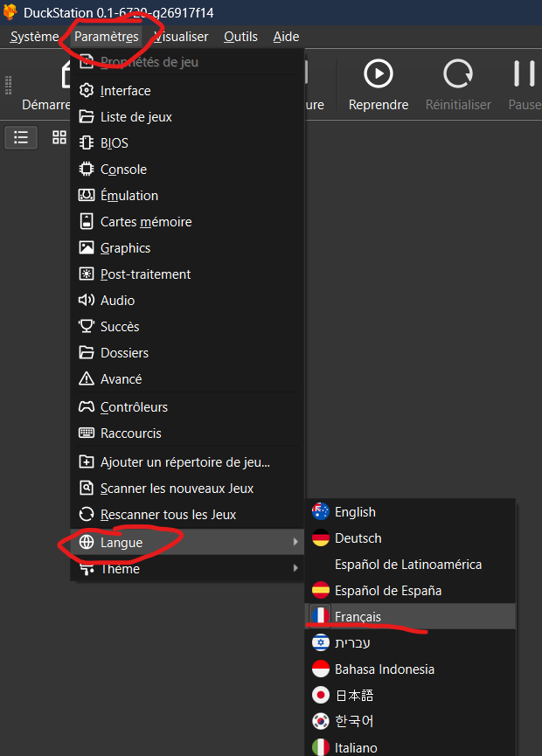Viewport: 542px width, 756px height.
Task: Click the South Korean flag icon
Action: [321, 721]
